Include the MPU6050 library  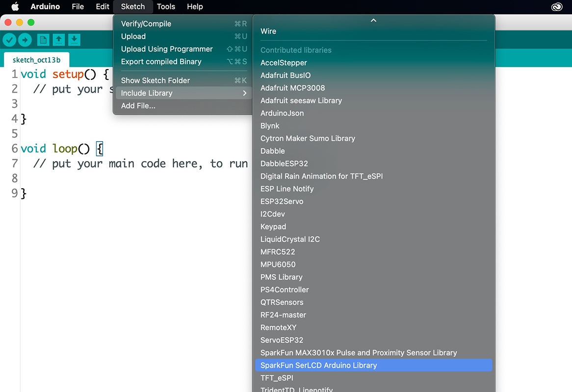373,265
